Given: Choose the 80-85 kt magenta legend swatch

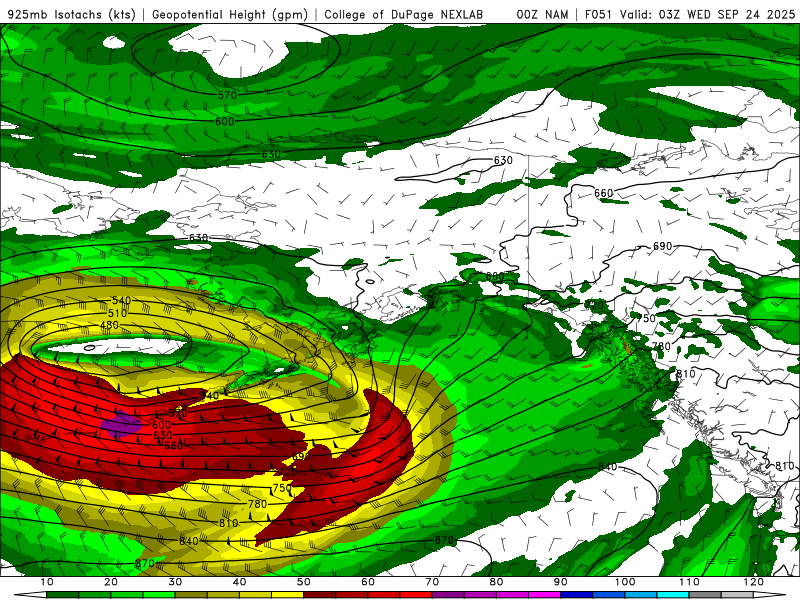Looking at the screenshot, I should pos(512,595).
